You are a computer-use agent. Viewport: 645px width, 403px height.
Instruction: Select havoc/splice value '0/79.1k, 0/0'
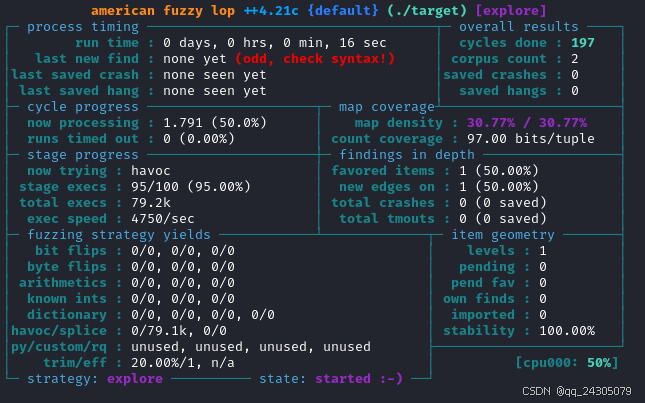pyautogui.click(x=179, y=331)
